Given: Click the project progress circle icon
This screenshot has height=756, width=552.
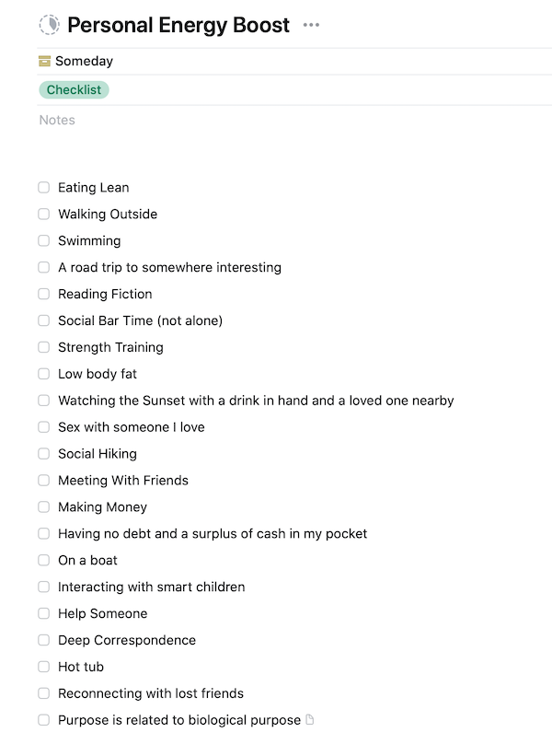Looking at the screenshot, I should (49, 25).
